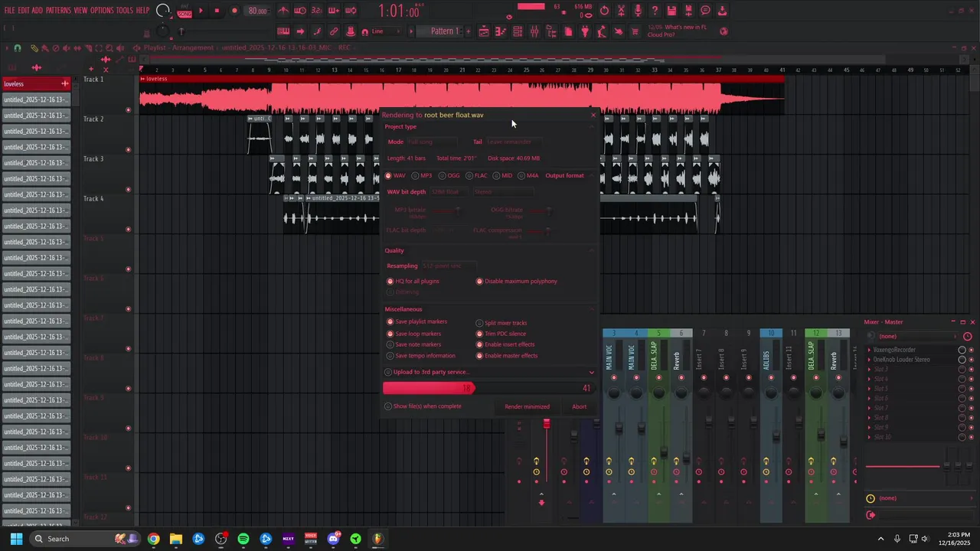The height and width of the screenshot is (551, 980).
Task: Open the Options menu
Action: 102,11
